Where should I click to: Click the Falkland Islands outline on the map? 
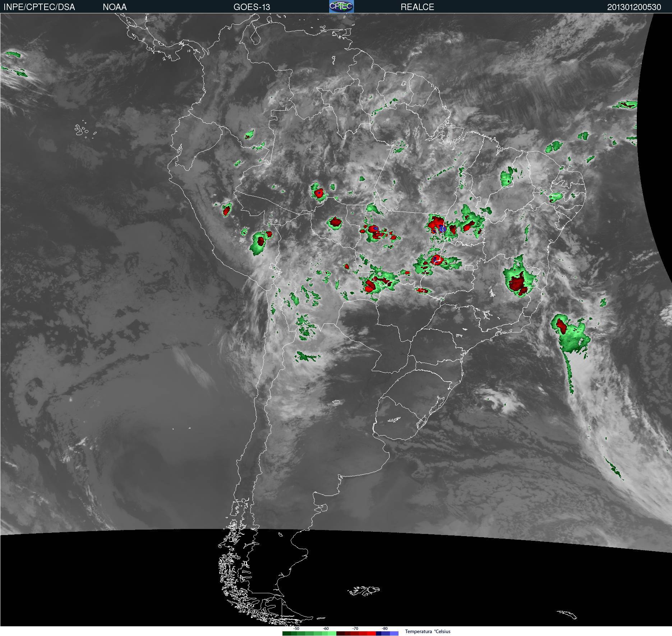(363, 590)
